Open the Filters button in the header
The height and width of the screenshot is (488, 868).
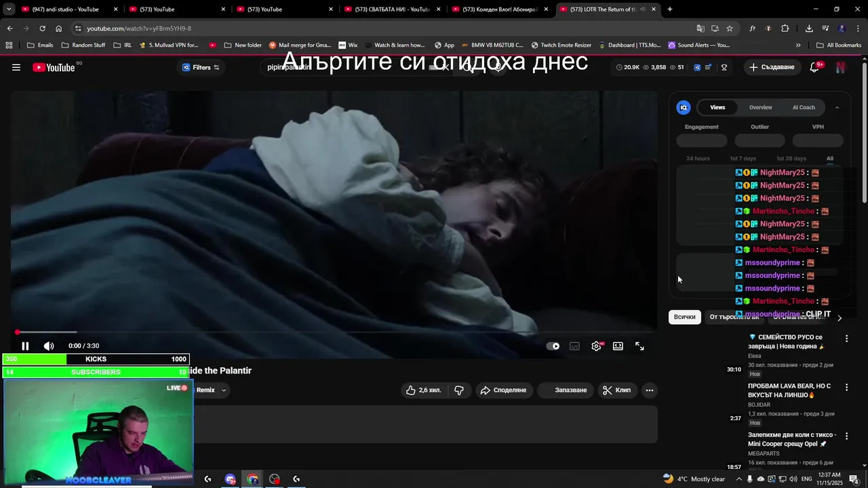point(201,67)
